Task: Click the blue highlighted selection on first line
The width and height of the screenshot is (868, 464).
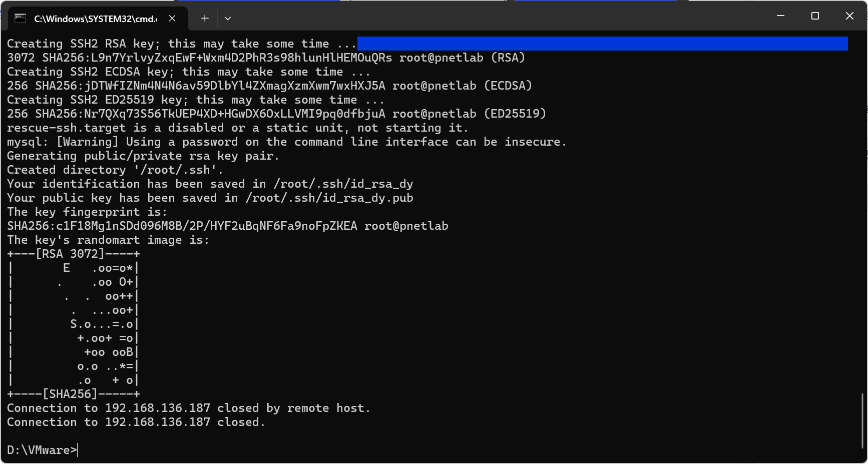Action: [603, 44]
